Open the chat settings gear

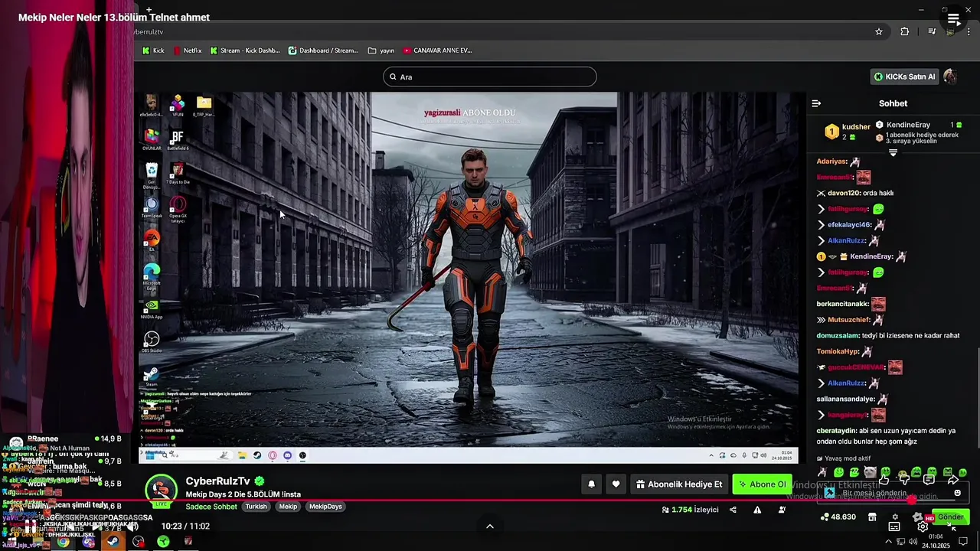pos(894,517)
